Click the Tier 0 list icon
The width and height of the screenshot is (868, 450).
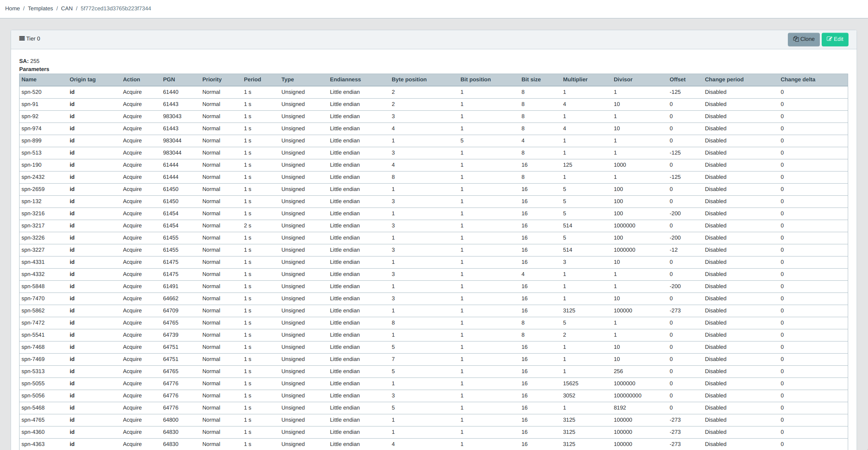tap(22, 39)
